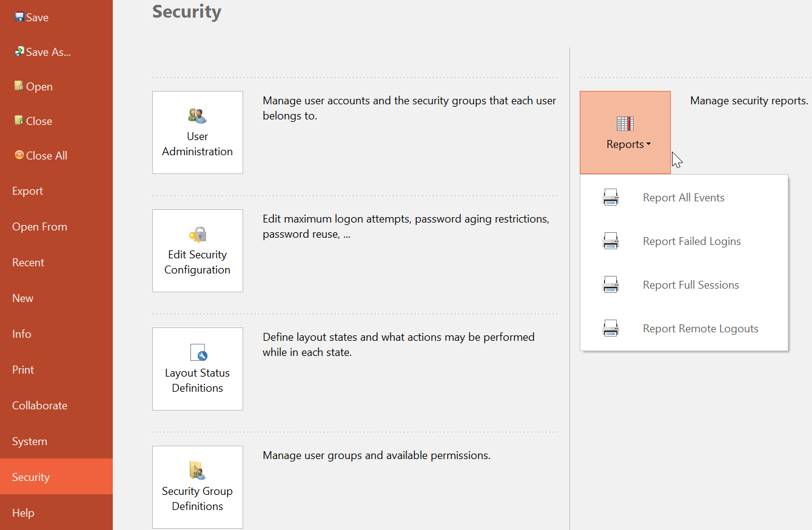This screenshot has height=530, width=812.
Task: Click the Edit Security Configuration lock icon
Action: [x=197, y=234]
